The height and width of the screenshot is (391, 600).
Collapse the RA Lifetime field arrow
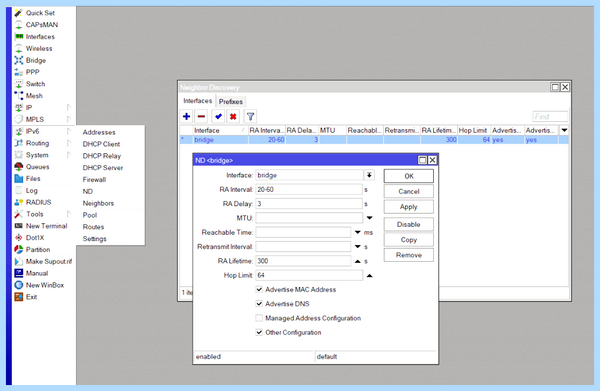click(x=357, y=261)
